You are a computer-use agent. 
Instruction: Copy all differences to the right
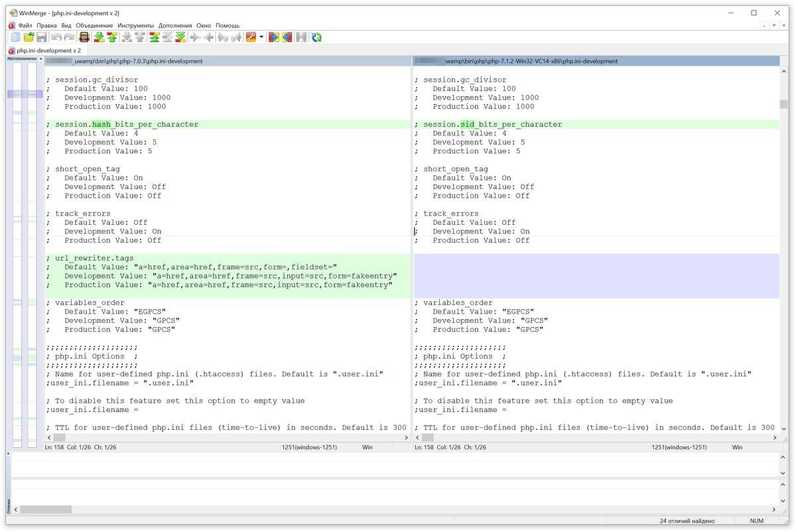[273, 37]
